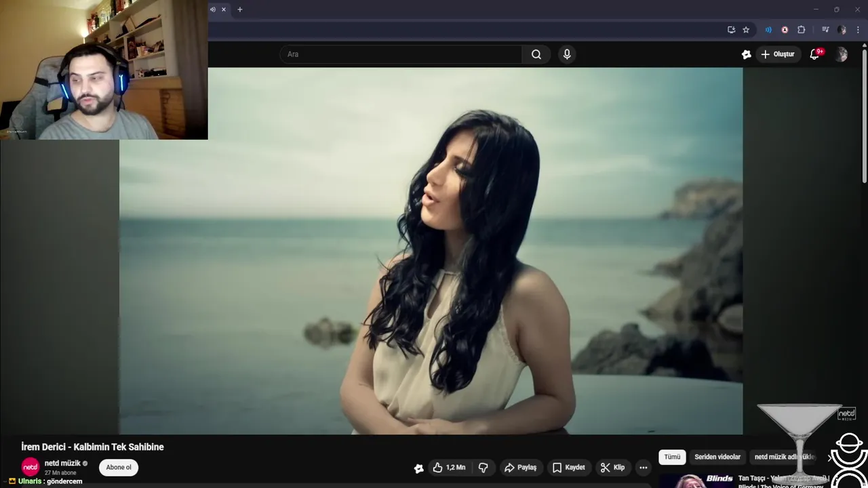The width and height of the screenshot is (868, 488).
Task: Click the tab audio-playing speaker indicator
Action: pos(213,9)
